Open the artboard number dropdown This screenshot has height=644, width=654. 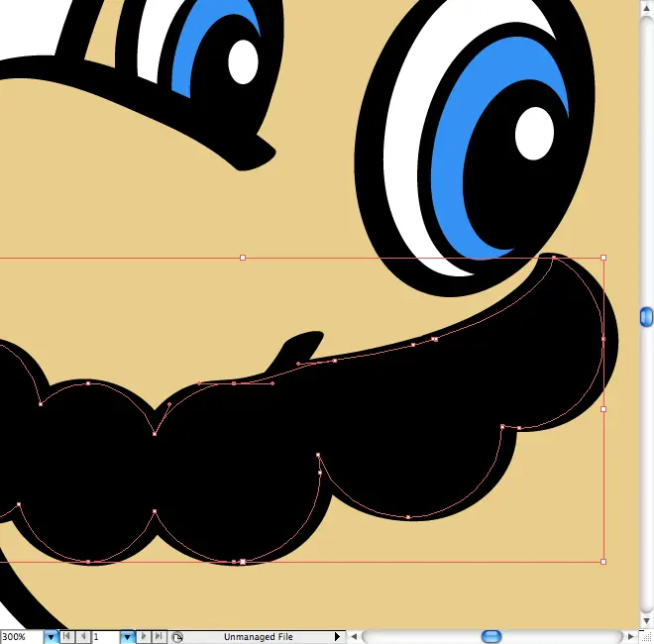(x=127, y=637)
